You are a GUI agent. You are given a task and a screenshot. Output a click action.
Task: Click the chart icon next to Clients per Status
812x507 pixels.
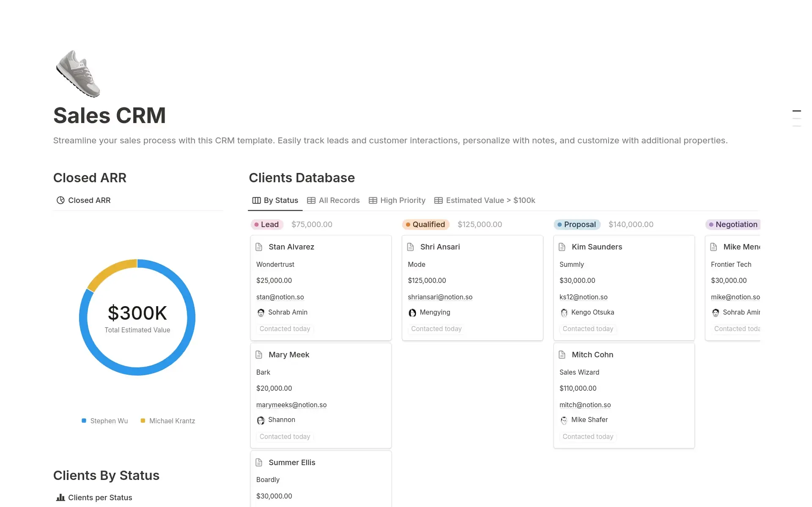(60, 497)
